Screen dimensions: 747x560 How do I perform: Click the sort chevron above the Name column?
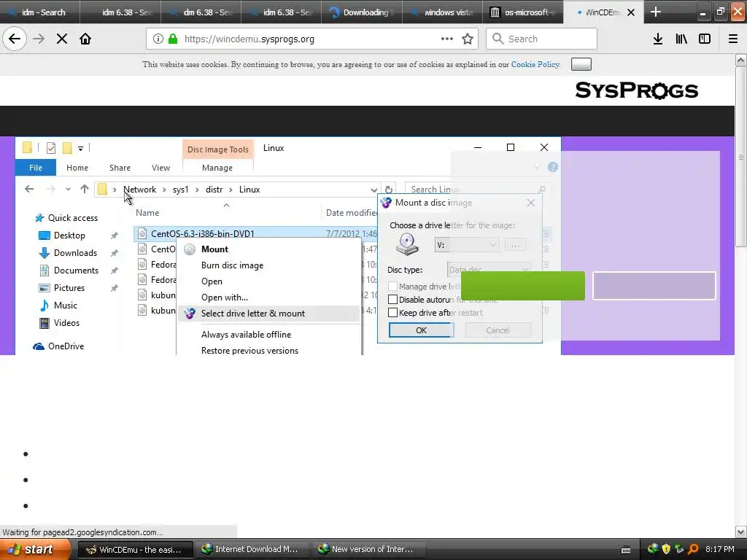coord(226,205)
